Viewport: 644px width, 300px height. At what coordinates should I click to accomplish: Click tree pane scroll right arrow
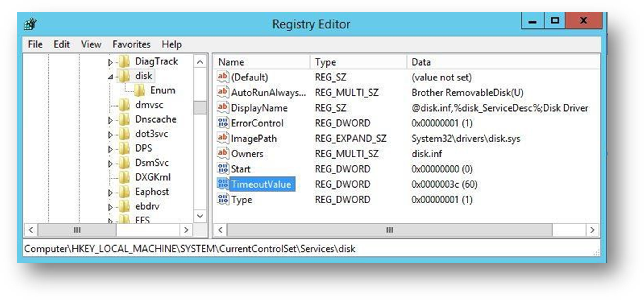click(x=186, y=230)
